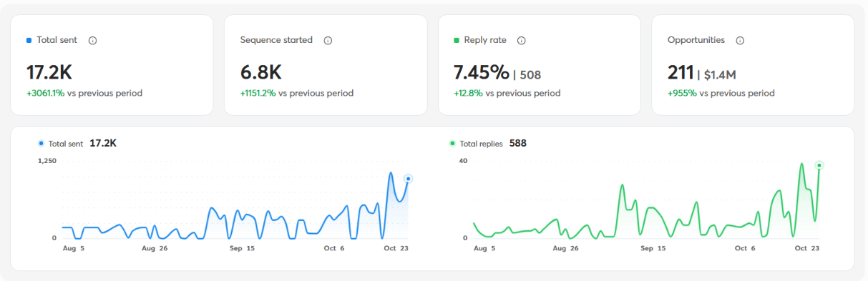
Task: Click the blue square marker on Total sent card
Action: [x=29, y=41]
